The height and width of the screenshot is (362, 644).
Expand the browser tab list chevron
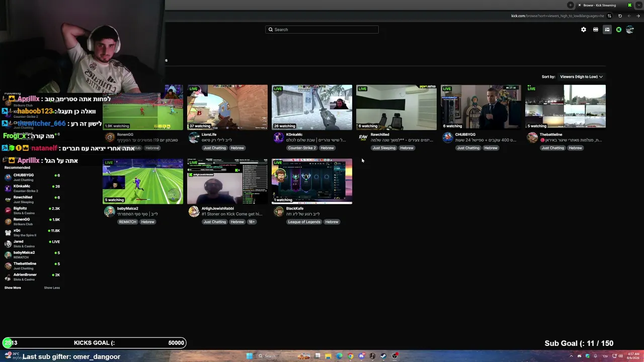[638, 5]
